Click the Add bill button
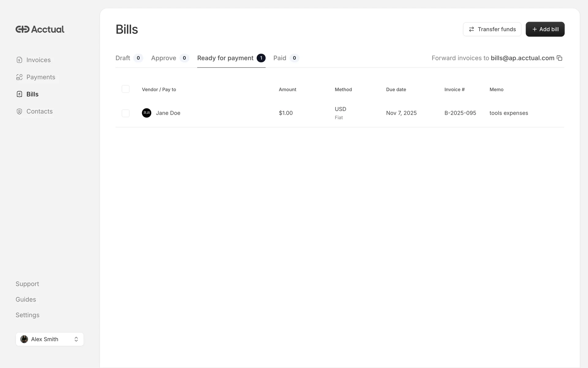588x368 pixels. point(545,29)
